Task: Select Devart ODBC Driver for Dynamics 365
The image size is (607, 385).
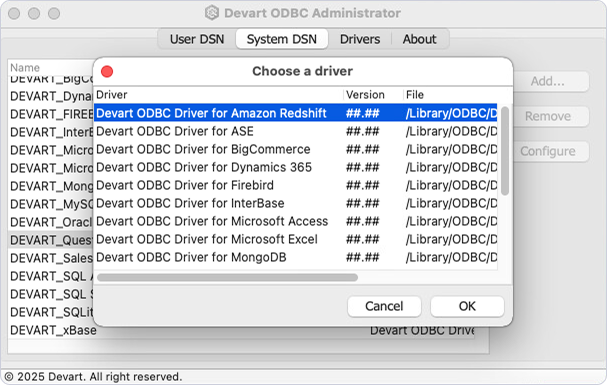Action: pyautogui.click(x=296, y=167)
